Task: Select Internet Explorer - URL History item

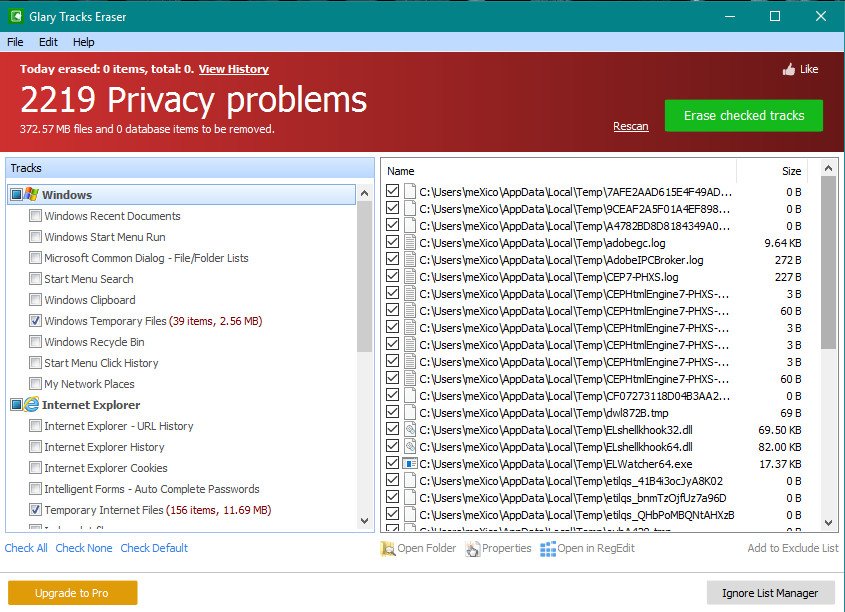Action: click(119, 426)
